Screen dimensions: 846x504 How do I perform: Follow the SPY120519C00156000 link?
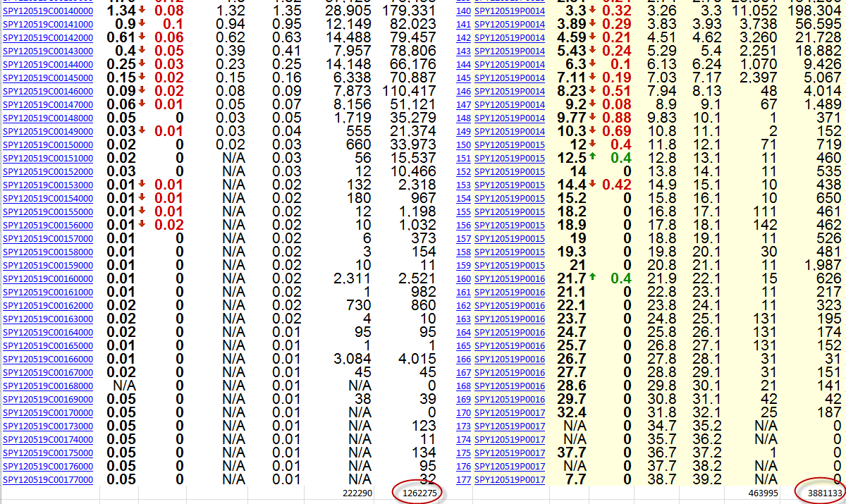(48, 226)
